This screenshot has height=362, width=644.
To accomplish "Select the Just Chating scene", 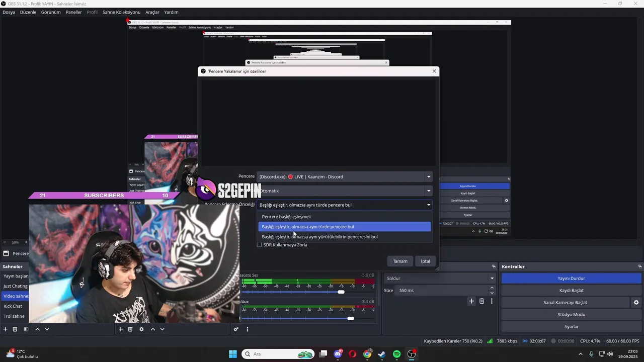I will pos(15,286).
